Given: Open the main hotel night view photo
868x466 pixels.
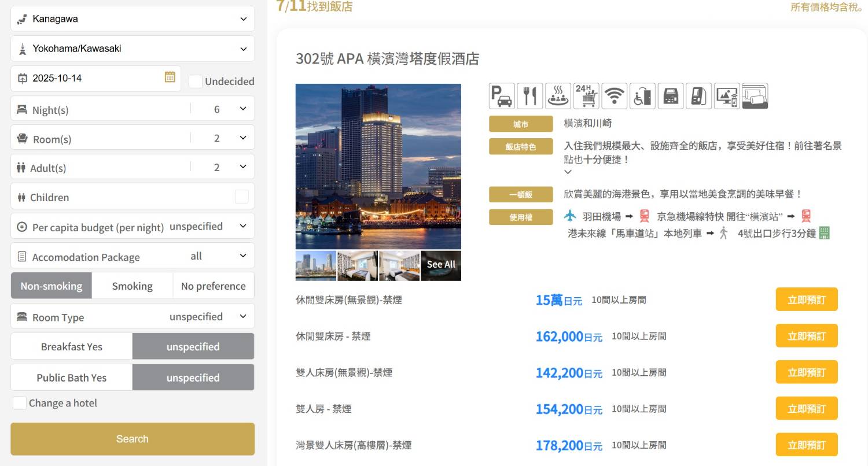Looking at the screenshot, I should 378,167.
